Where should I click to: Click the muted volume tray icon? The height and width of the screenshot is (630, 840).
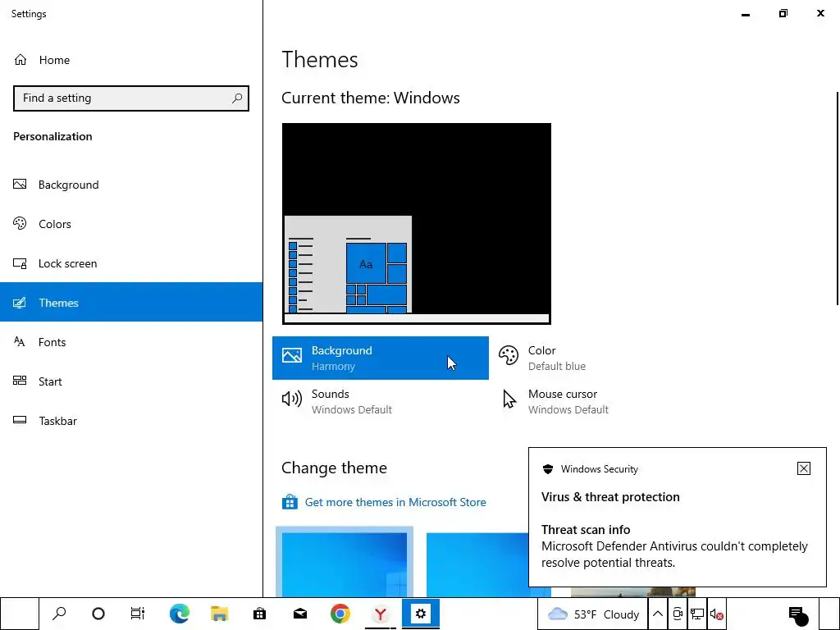click(x=716, y=614)
